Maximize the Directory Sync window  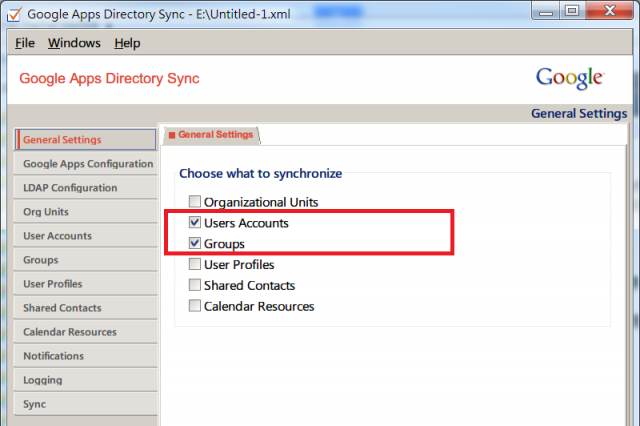click(x=572, y=11)
